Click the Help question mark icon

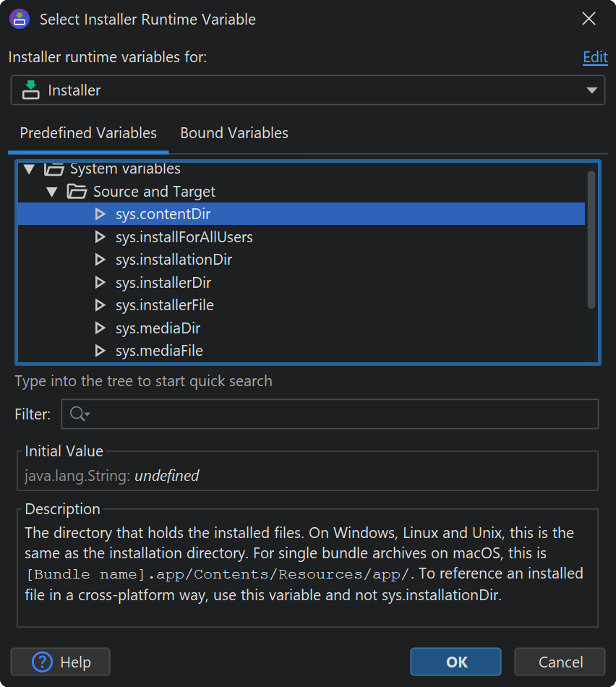click(x=43, y=662)
